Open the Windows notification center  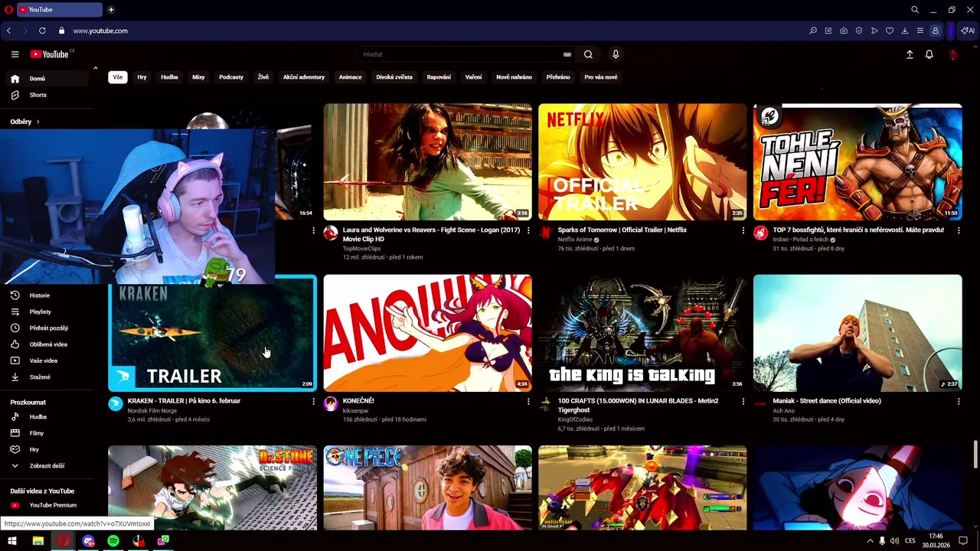[x=963, y=541]
